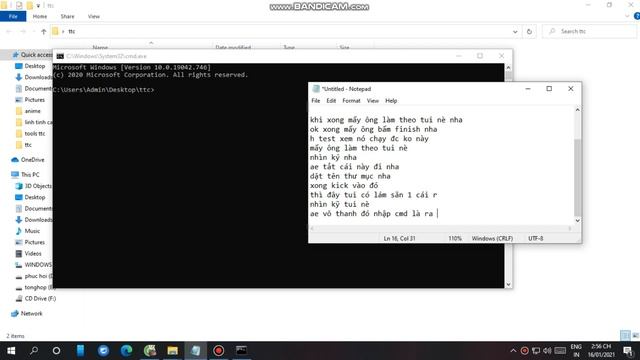Open network status tray icon

click(536, 351)
